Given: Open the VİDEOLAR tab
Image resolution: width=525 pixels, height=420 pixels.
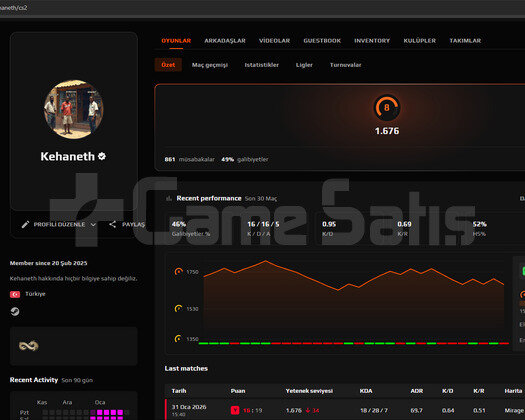Looking at the screenshot, I should click(275, 41).
